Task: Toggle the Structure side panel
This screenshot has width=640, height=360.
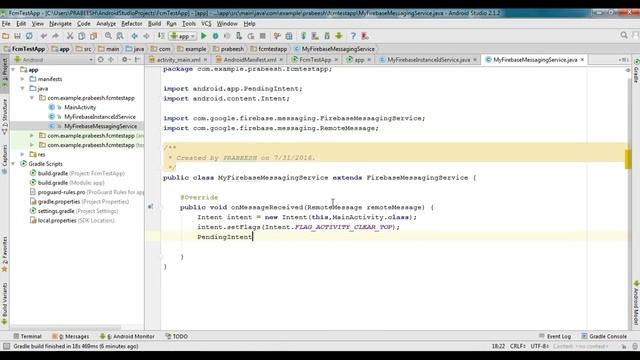Action: click(4, 117)
